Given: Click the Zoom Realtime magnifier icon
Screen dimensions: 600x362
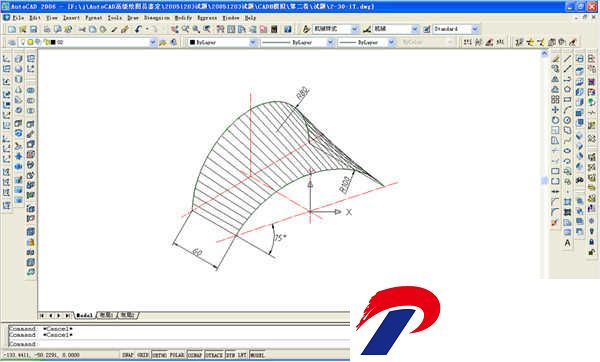Looking at the screenshot, I should point(196,29).
